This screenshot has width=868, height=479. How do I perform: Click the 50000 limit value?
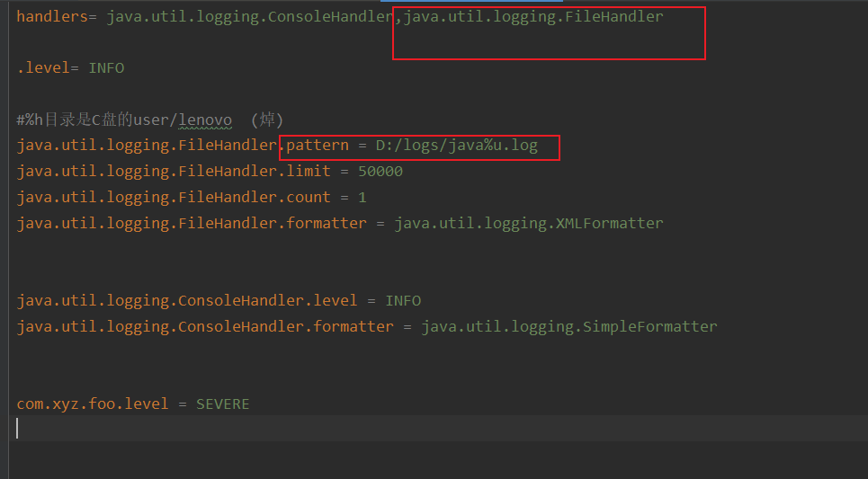pyautogui.click(x=380, y=172)
